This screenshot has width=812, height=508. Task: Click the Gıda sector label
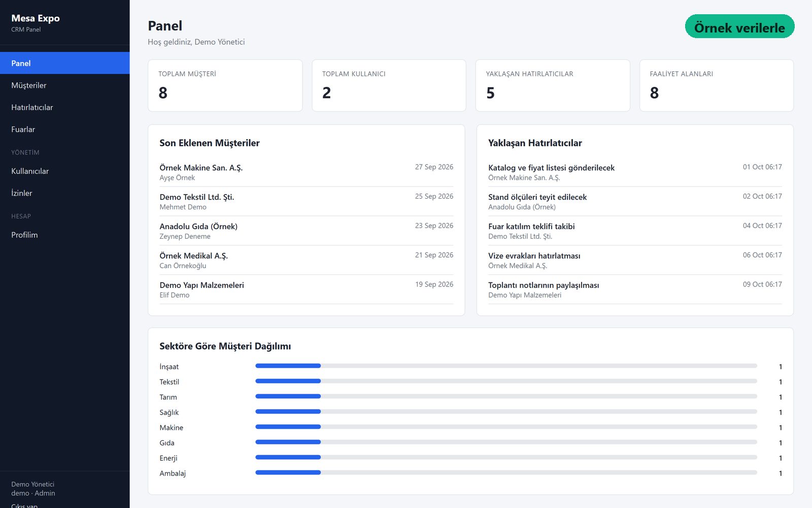pos(166,443)
